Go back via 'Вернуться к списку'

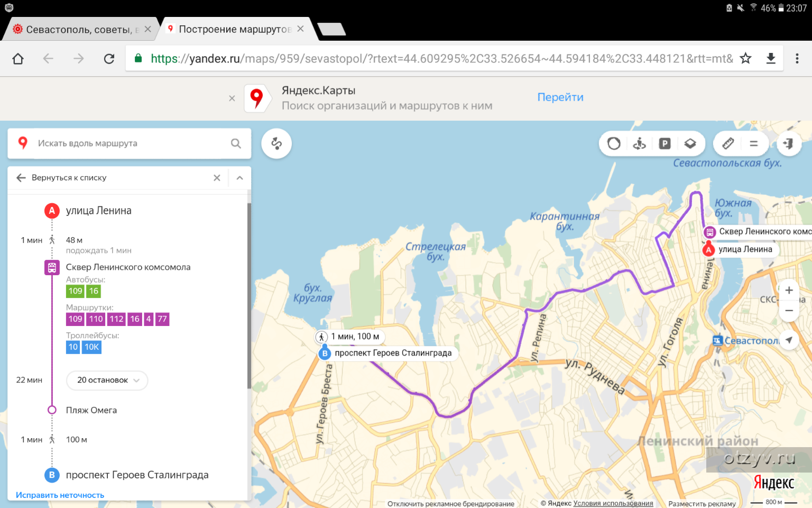click(x=61, y=178)
